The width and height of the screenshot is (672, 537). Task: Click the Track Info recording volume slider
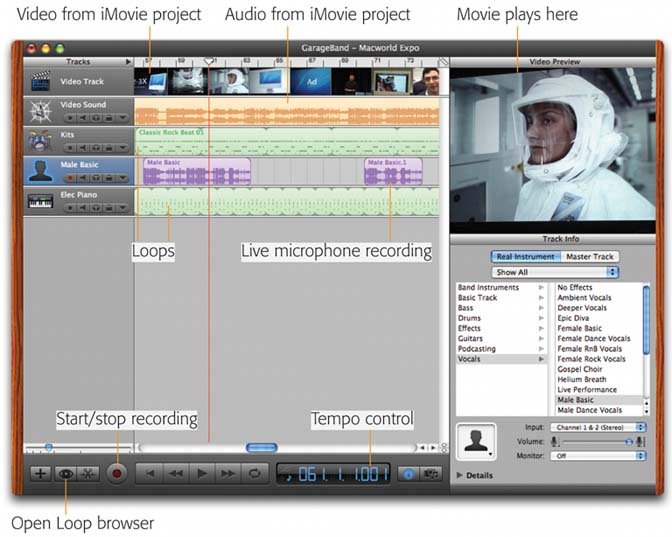point(596,441)
